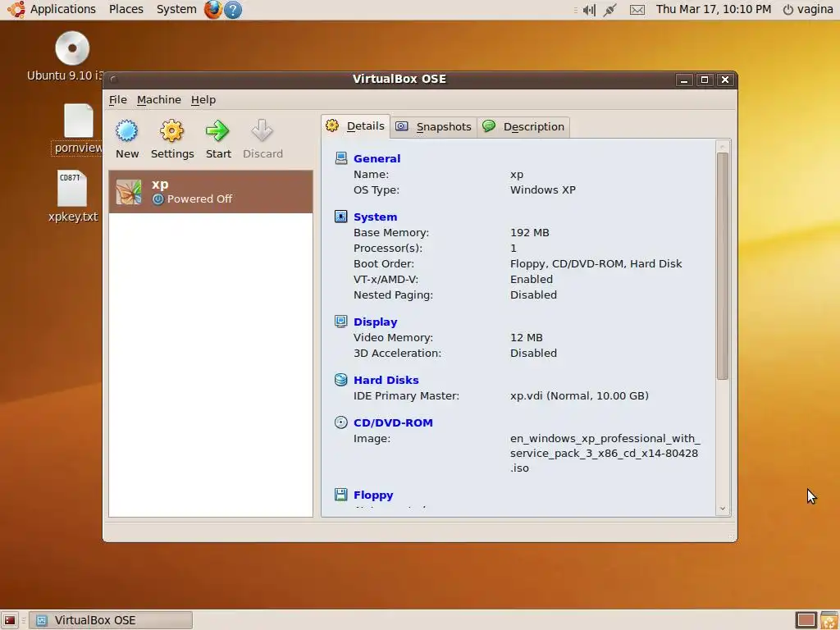This screenshot has height=630, width=840.
Task: Click the VirtualBox window menu button in titlebar
Action: click(x=113, y=80)
